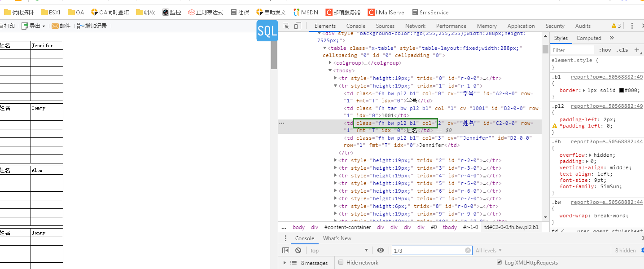
Task: Click the 导出 export button
Action: 34,26
